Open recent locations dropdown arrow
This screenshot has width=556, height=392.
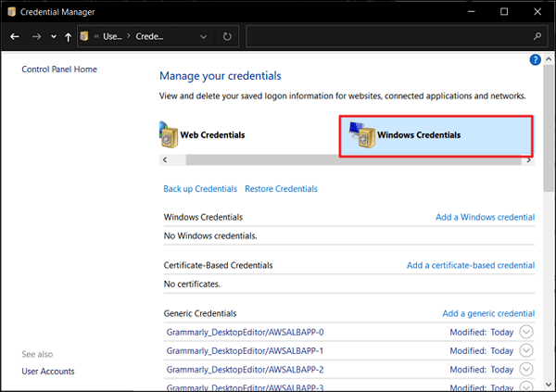point(53,36)
